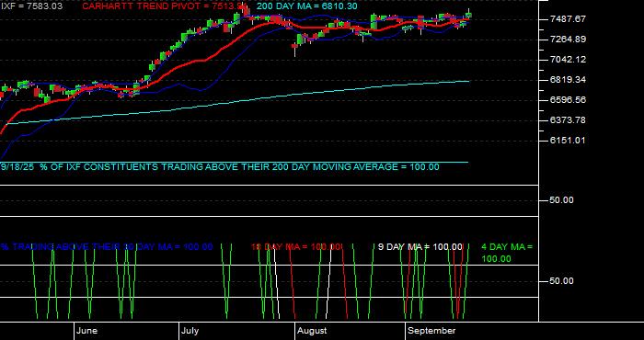Viewport: 644px width, 340px height.
Task: Click the 200 DAY MA = 6810.30 label
Action: pyautogui.click(x=306, y=6)
